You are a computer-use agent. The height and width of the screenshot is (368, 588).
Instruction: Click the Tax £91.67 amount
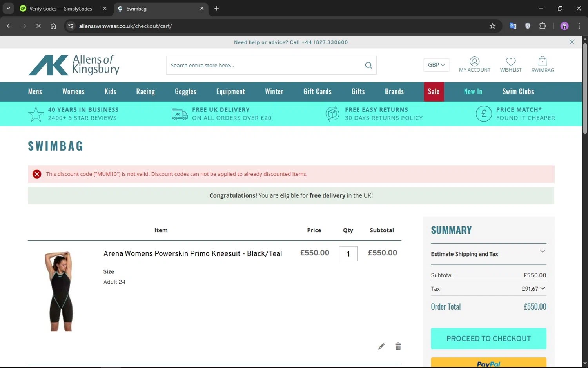coord(530,289)
